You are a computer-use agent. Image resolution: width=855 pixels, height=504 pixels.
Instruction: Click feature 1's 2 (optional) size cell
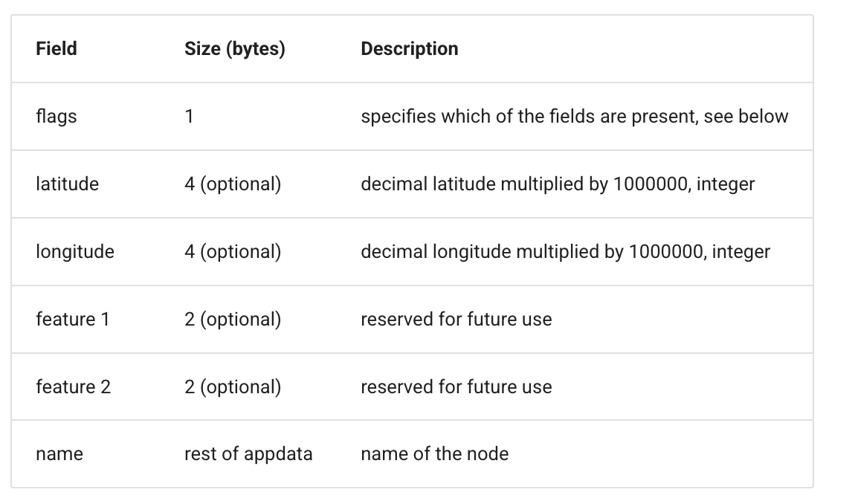click(233, 319)
